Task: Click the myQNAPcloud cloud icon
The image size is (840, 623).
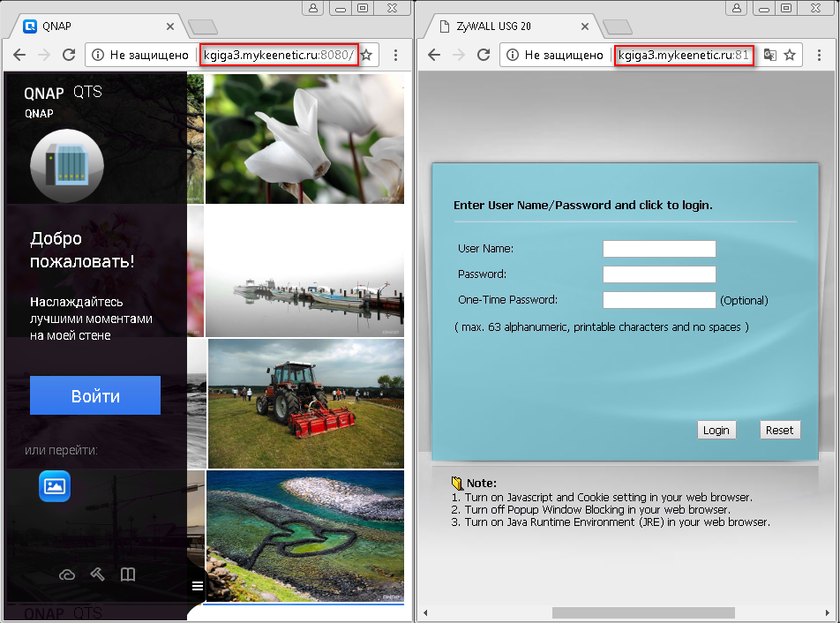Action: [x=67, y=575]
